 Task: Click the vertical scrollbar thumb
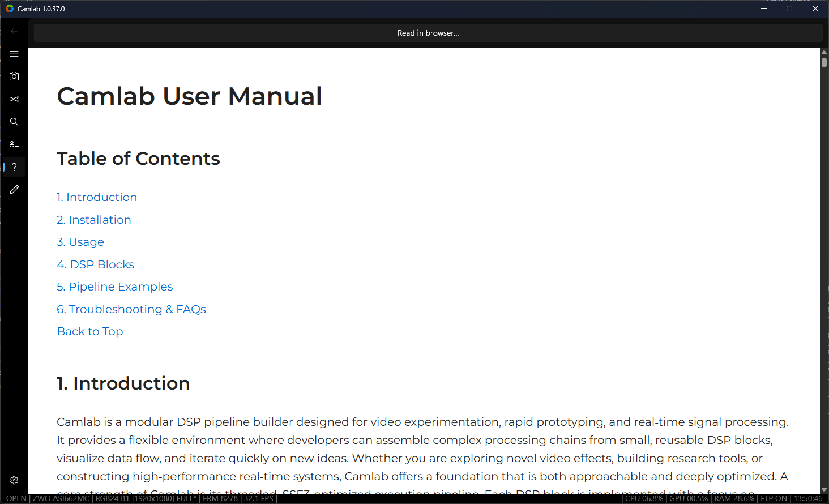pyautogui.click(x=824, y=62)
